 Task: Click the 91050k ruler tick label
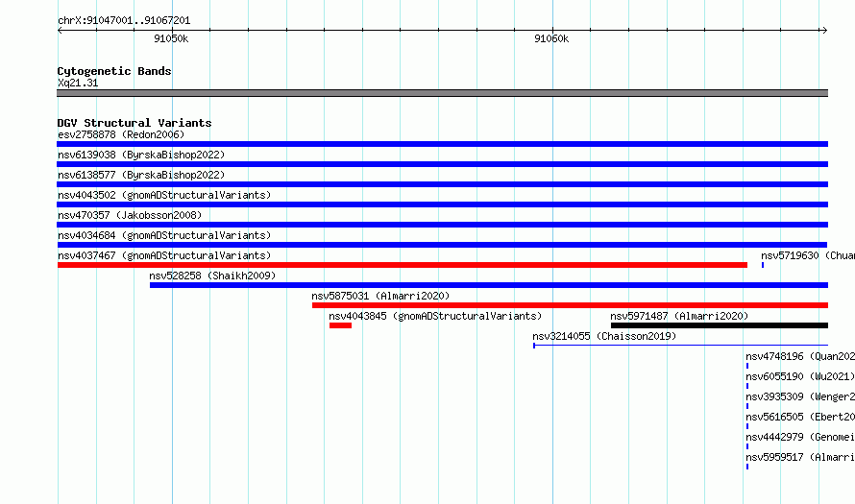point(171,38)
